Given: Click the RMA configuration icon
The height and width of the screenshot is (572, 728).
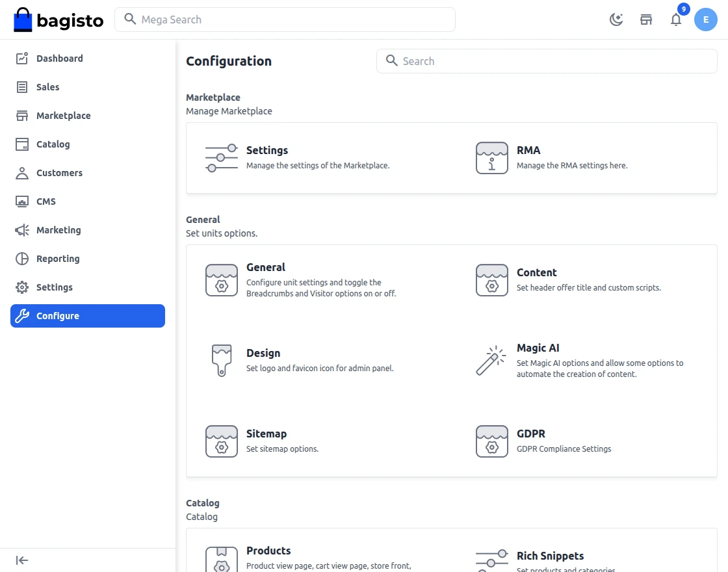Looking at the screenshot, I should pos(491,158).
